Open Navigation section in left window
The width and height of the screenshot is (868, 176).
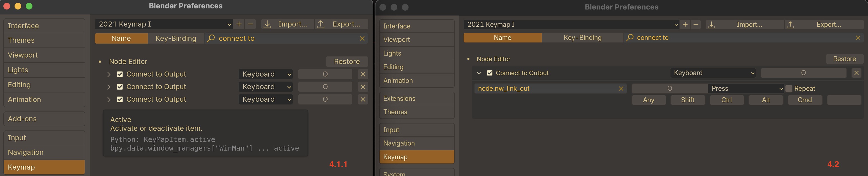[44, 153]
